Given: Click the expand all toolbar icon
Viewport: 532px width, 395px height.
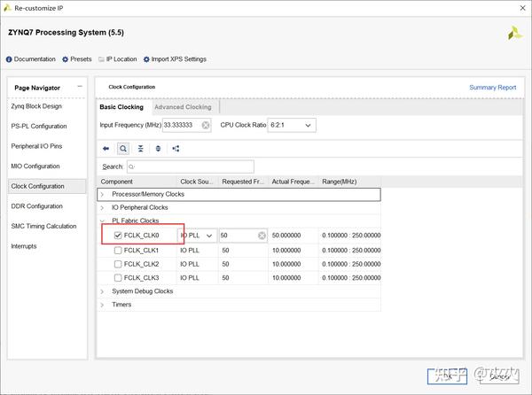Looking at the screenshot, I should 158,149.
